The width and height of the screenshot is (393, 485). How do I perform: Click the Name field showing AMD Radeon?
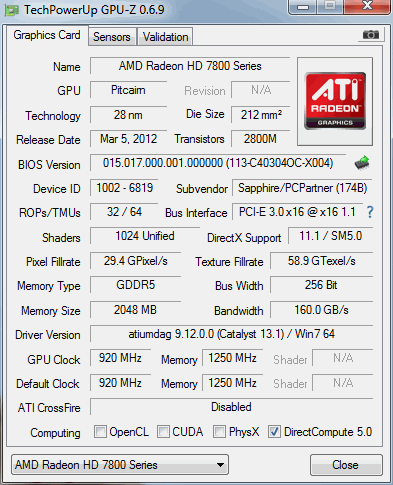click(190, 66)
